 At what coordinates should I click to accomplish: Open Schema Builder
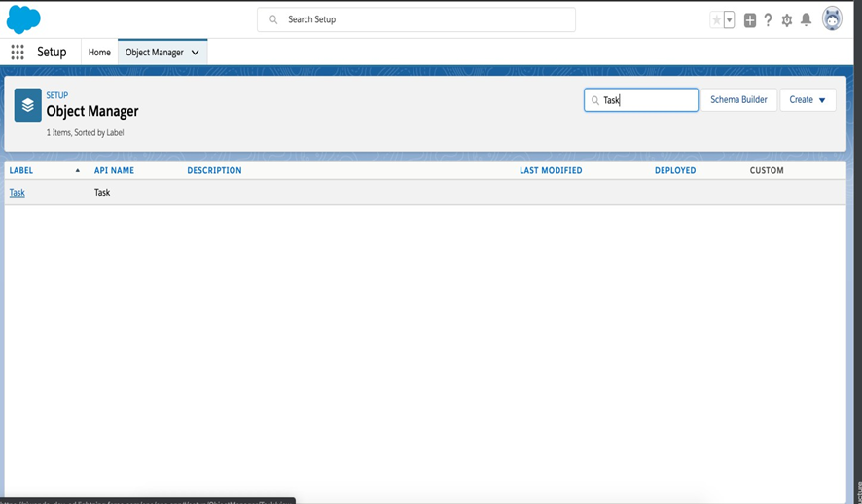coord(738,100)
